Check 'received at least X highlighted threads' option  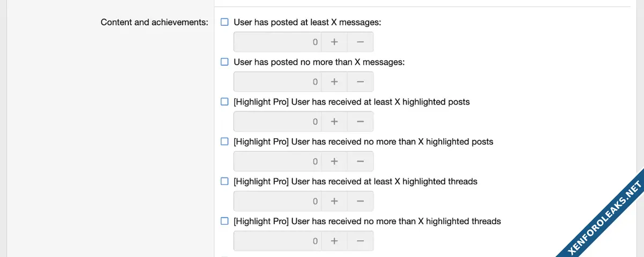tap(225, 182)
